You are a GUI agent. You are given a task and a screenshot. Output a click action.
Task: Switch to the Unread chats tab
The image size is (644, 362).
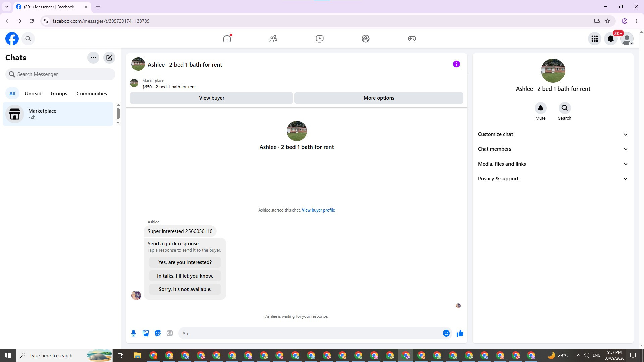click(x=33, y=94)
